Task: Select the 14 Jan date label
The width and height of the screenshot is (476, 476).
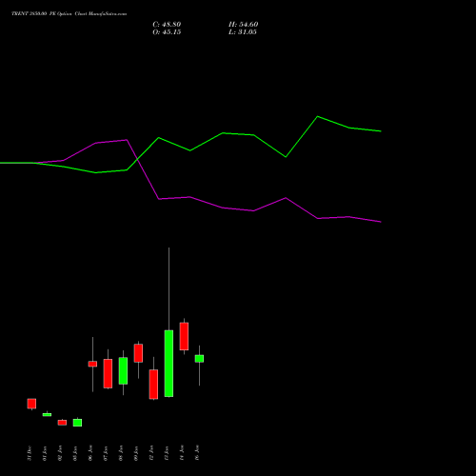Action: pos(182,453)
